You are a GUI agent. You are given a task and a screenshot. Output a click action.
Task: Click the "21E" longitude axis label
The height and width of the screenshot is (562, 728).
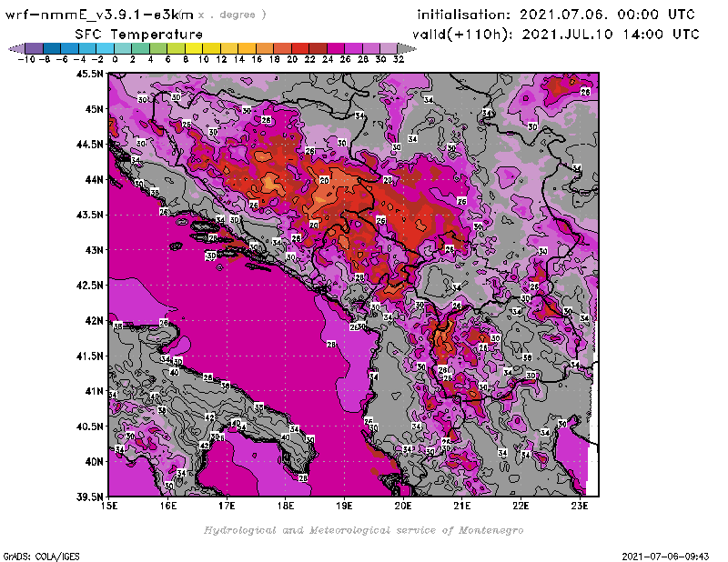click(462, 506)
